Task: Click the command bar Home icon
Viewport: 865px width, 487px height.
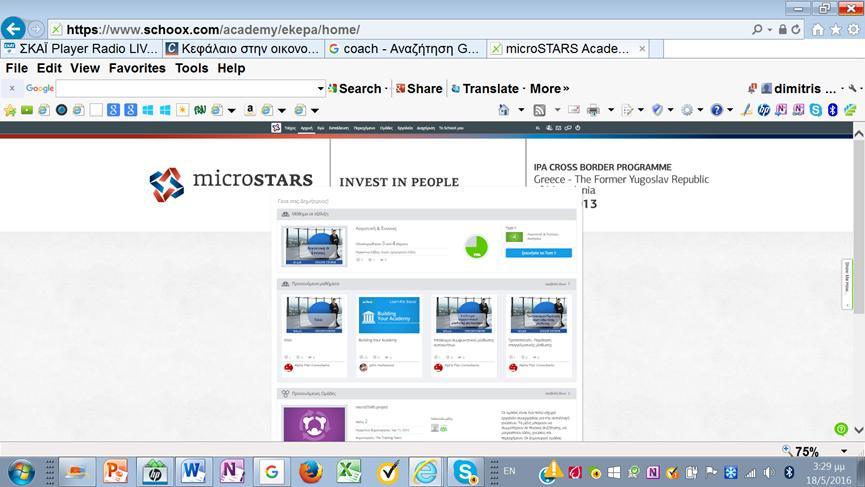Action: coord(504,110)
